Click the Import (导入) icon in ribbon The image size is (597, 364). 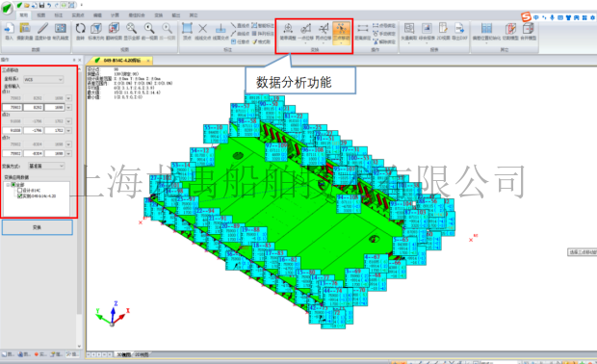[x=9, y=31]
